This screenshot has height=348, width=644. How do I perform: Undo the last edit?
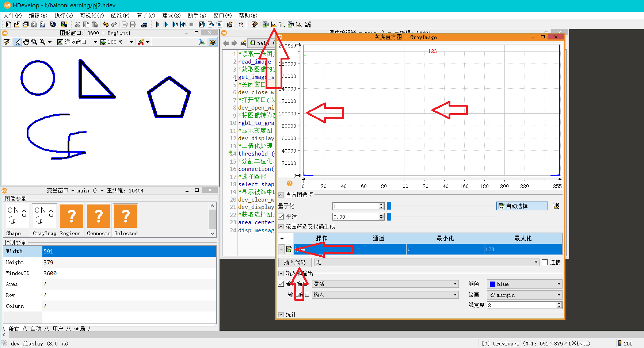pos(105,24)
